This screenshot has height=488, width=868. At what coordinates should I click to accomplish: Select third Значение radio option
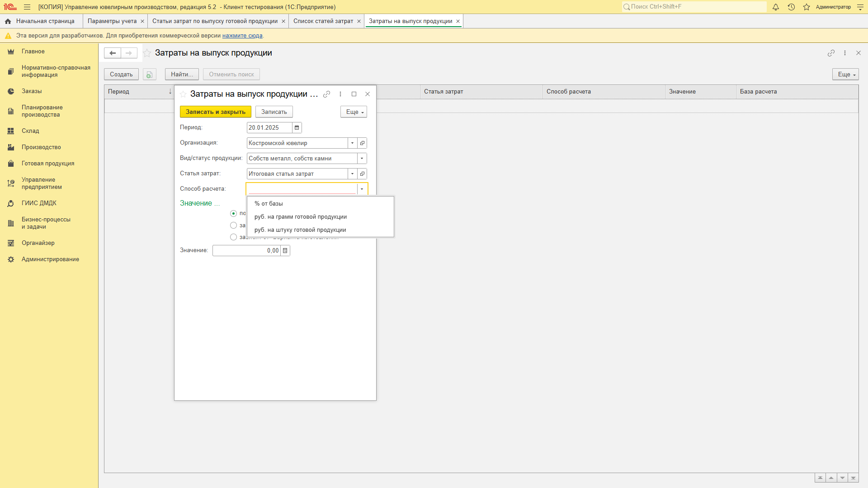click(x=233, y=237)
